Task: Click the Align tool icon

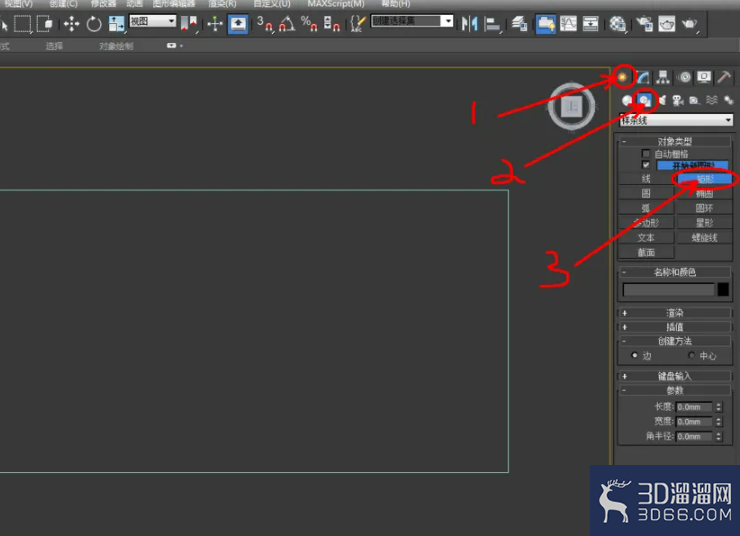Action: tap(492, 24)
